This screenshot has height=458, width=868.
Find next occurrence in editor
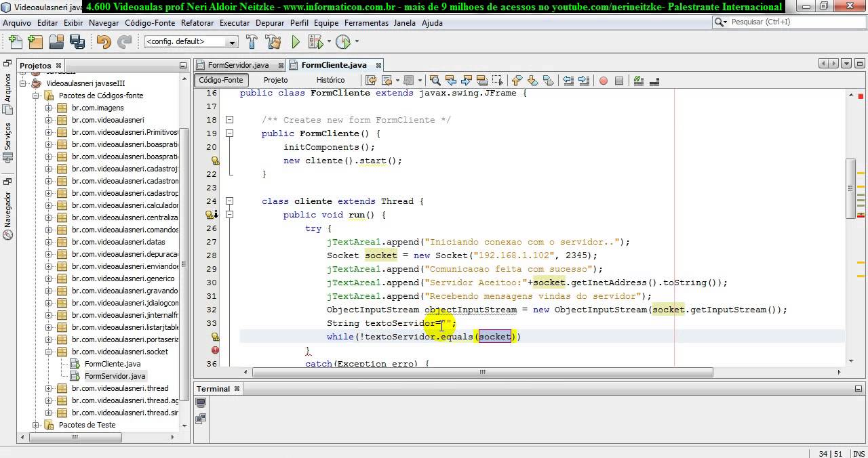[466, 80]
